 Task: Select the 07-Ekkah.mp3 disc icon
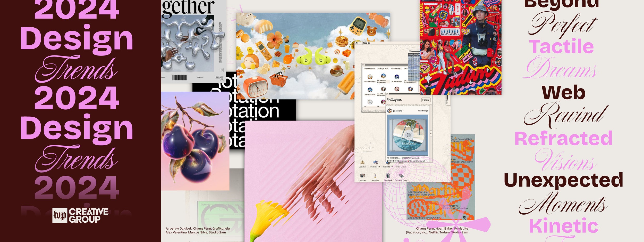coord(397,77)
